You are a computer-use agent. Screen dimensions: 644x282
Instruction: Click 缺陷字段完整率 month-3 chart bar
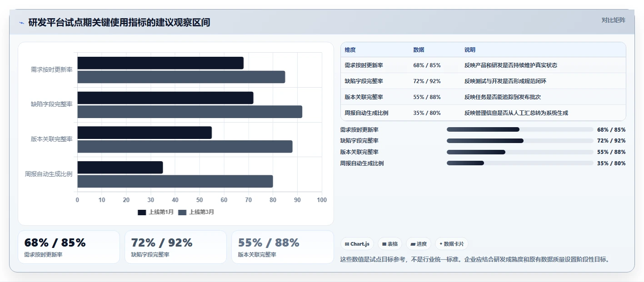(190, 112)
